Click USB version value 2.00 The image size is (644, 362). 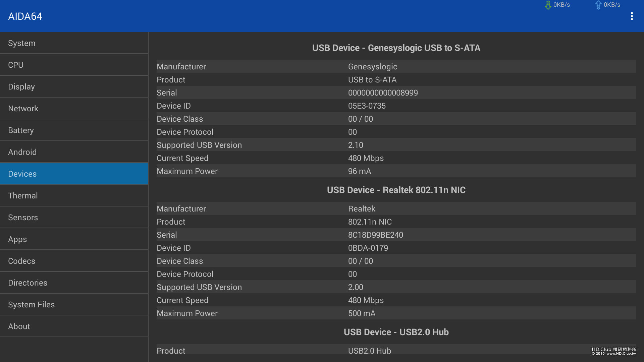[356, 287]
